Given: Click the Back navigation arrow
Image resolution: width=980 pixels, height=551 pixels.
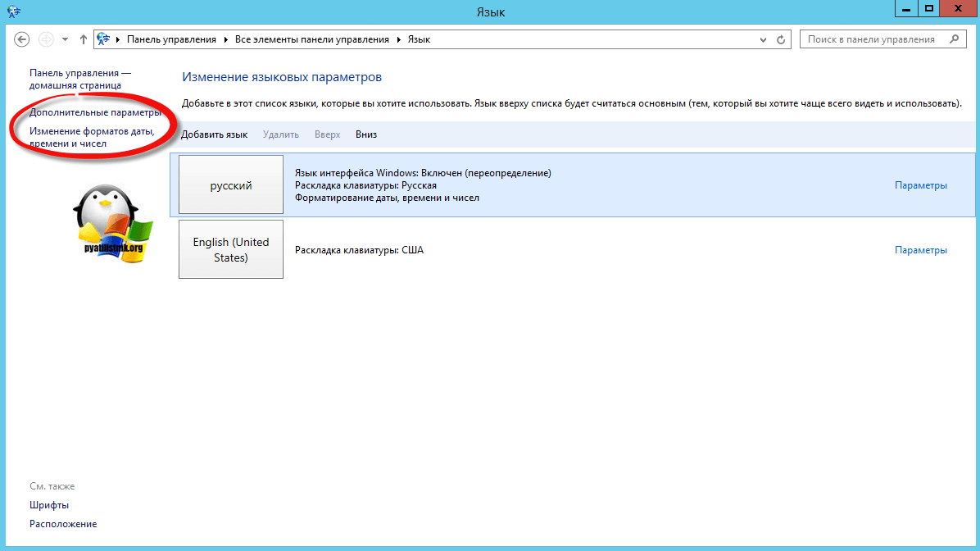Looking at the screenshot, I should click(x=22, y=39).
